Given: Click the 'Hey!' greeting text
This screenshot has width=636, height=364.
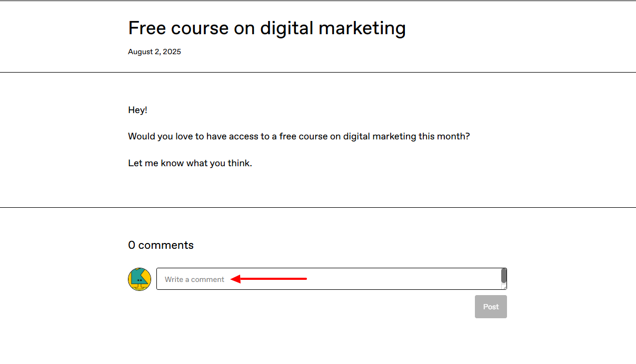Looking at the screenshot, I should point(138,110).
